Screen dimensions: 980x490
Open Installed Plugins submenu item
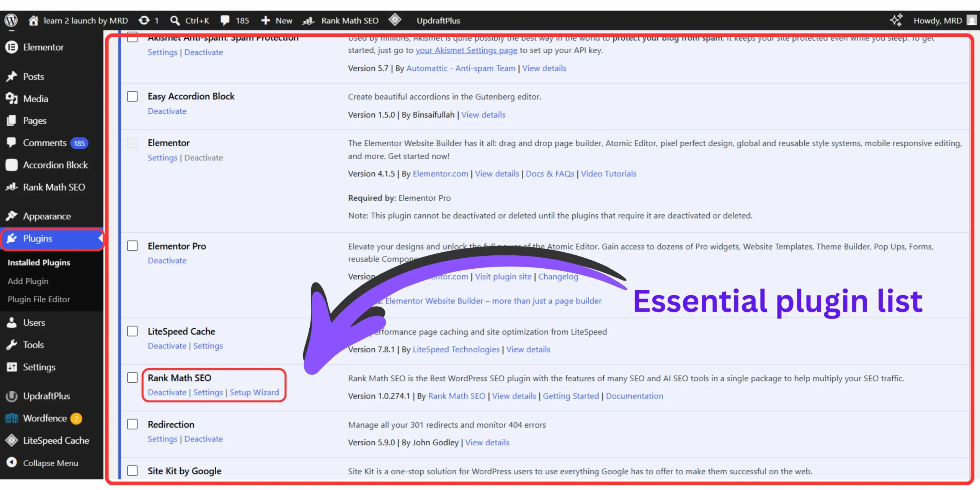pos(39,263)
